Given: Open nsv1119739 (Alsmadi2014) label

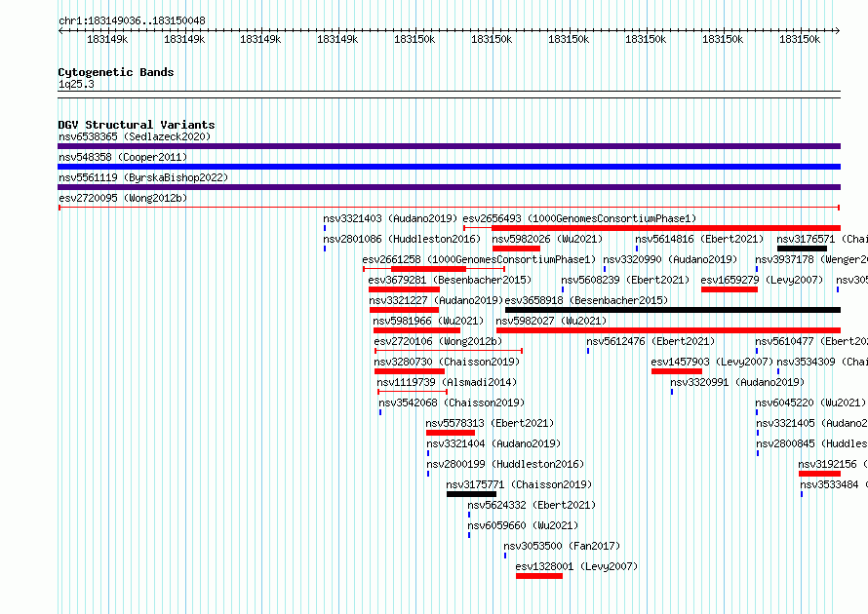Looking at the screenshot, I should point(447,382).
